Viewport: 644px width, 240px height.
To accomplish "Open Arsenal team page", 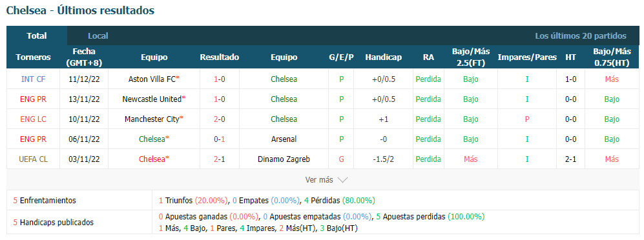I will [x=284, y=139].
